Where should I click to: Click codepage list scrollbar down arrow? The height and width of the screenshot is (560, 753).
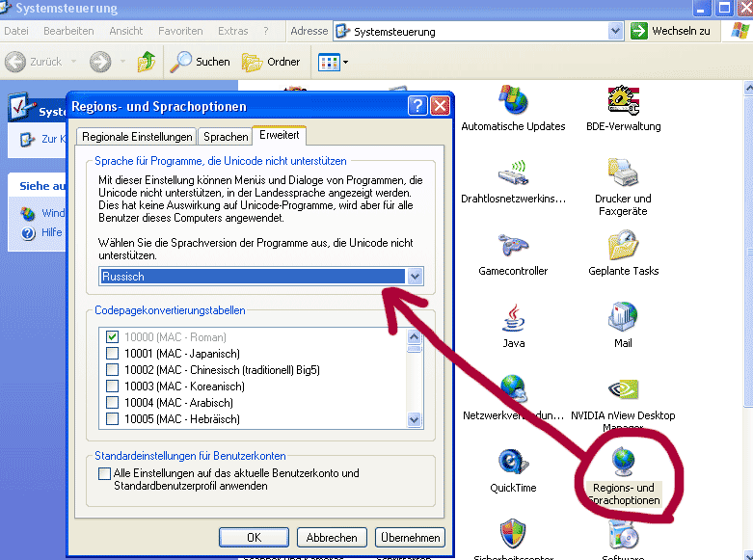415,420
